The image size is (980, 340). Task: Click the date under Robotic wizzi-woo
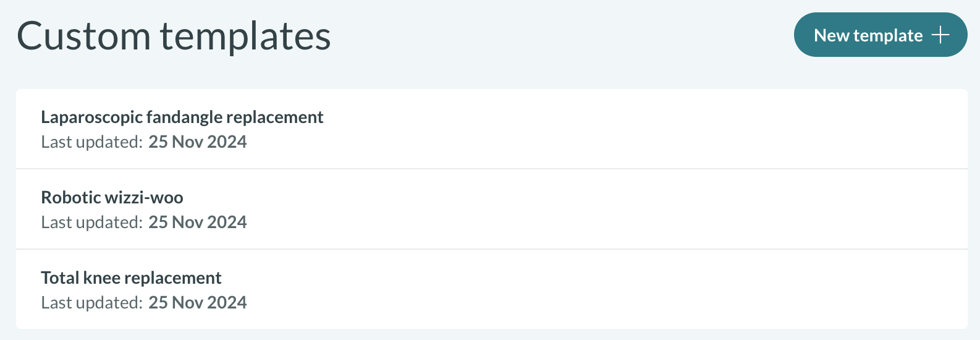(x=197, y=223)
